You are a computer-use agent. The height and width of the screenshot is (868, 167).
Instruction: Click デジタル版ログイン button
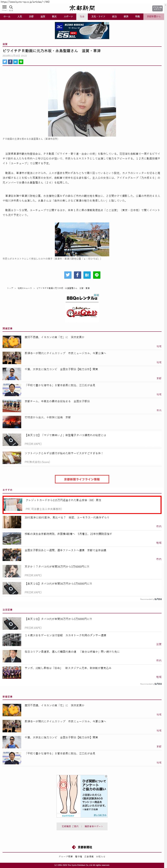click(157, 8)
